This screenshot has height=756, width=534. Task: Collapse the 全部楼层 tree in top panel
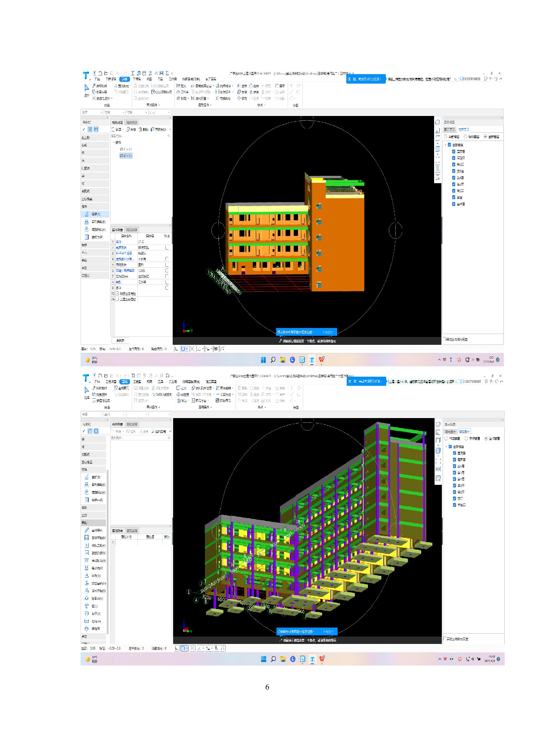446,145
